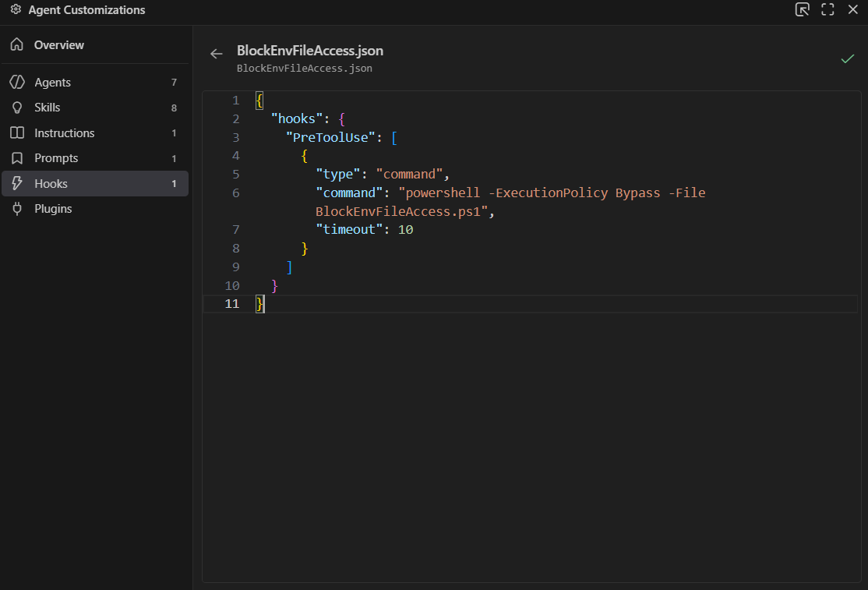Click the green checkmark status icon
868x590 pixels.
point(848,58)
